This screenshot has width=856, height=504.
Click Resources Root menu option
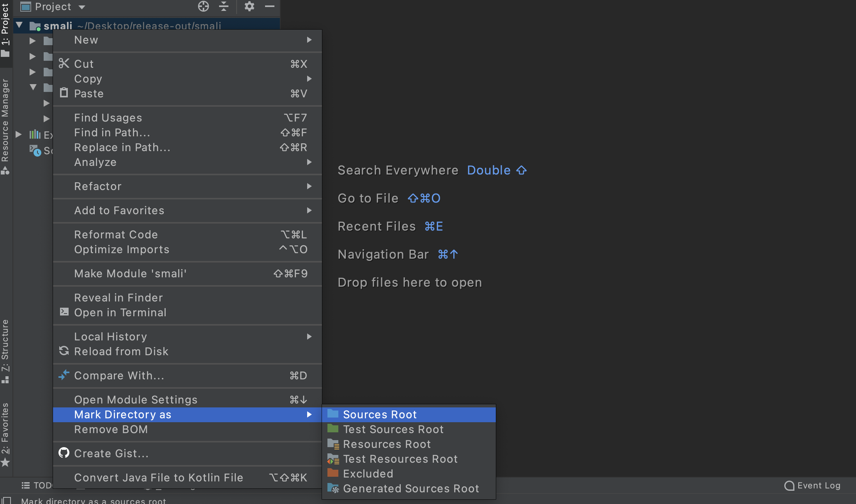387,444
